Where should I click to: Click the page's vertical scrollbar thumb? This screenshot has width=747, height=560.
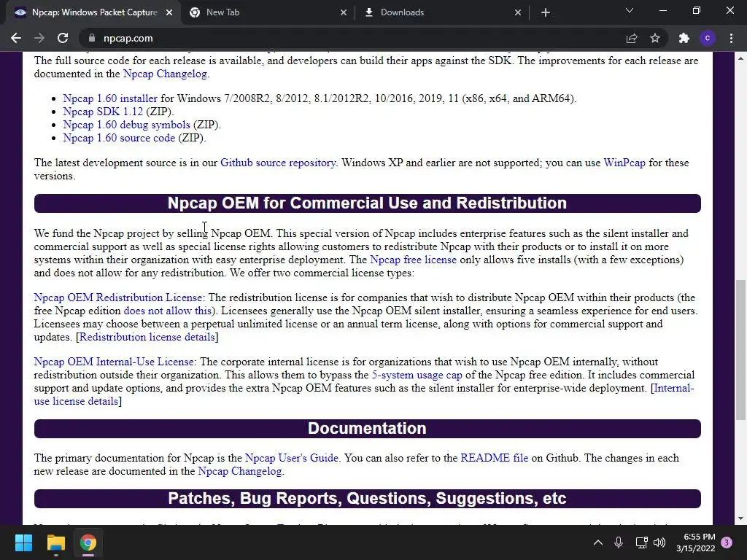click(x=740, y=350)
